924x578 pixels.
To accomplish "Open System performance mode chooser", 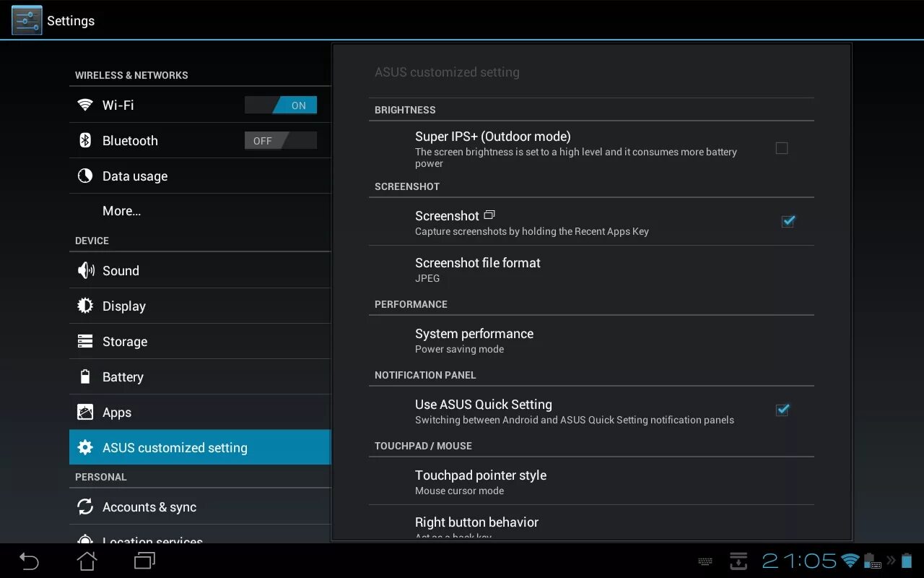I will (591, 340).
